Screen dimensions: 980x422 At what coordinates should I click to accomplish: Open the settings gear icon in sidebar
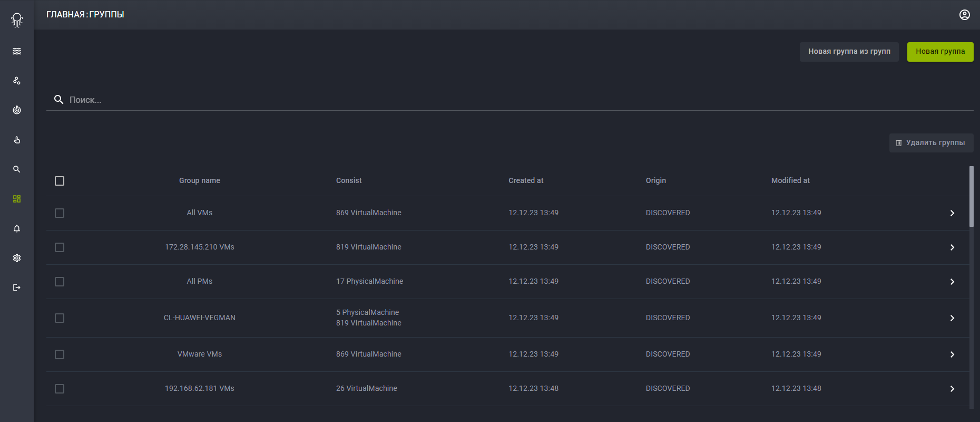(x=17, y=258)
